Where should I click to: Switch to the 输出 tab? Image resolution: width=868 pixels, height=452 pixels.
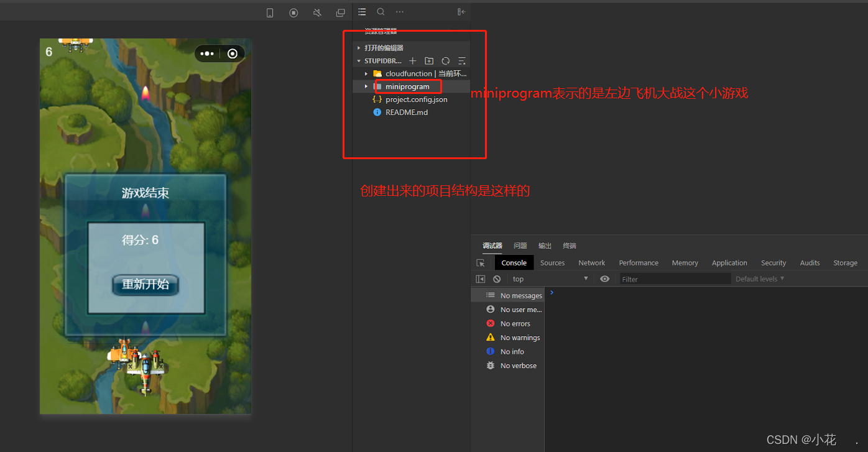coord(545,246)
